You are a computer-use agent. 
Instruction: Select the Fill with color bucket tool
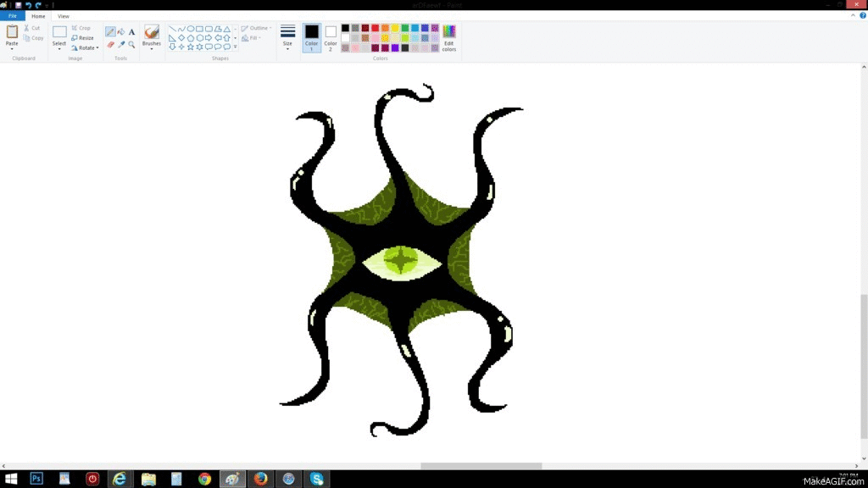[x=121, y=32]
